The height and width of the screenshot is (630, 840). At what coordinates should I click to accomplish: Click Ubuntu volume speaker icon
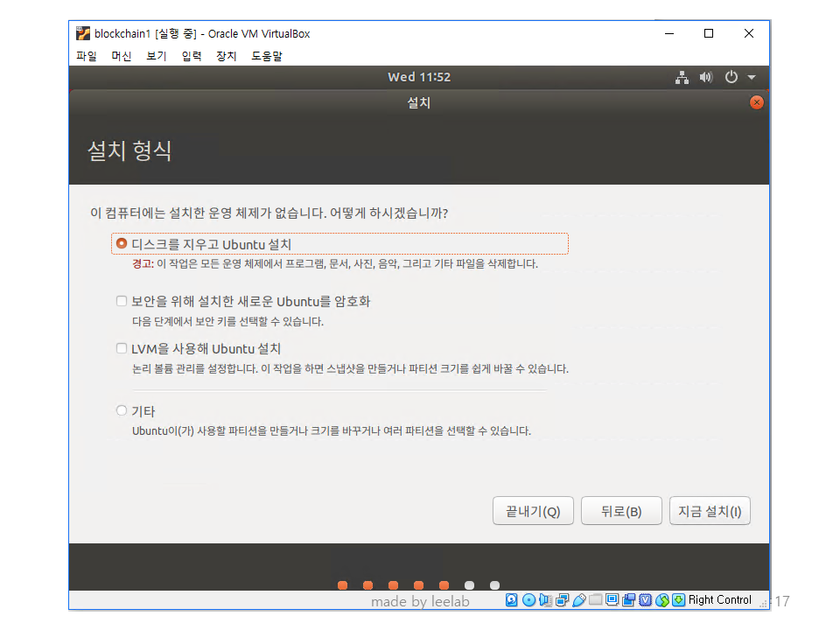706,78
